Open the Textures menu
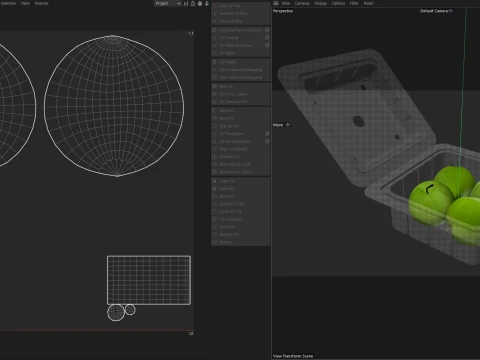480x360 pixels. pyautogui.click(x=42, y=3)
